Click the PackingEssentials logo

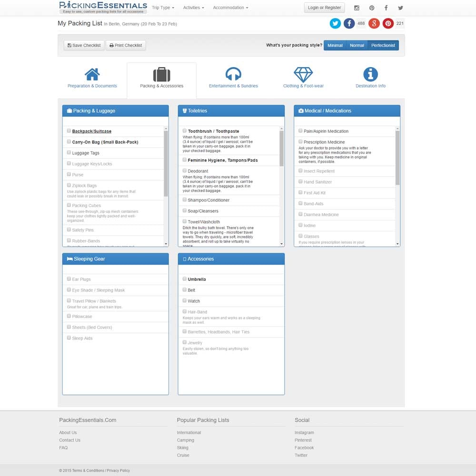[103, 8]
